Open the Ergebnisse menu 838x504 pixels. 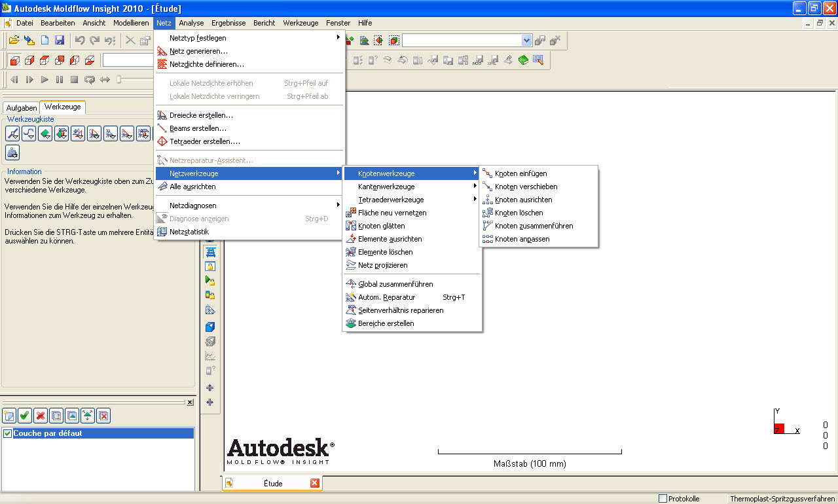pyautogui.click(x=228, y=23)
